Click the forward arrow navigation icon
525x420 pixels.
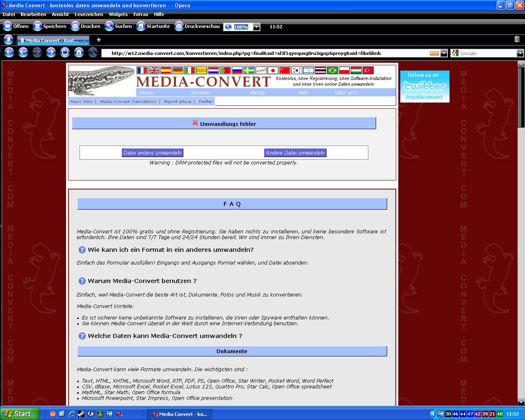coord(51,52)
